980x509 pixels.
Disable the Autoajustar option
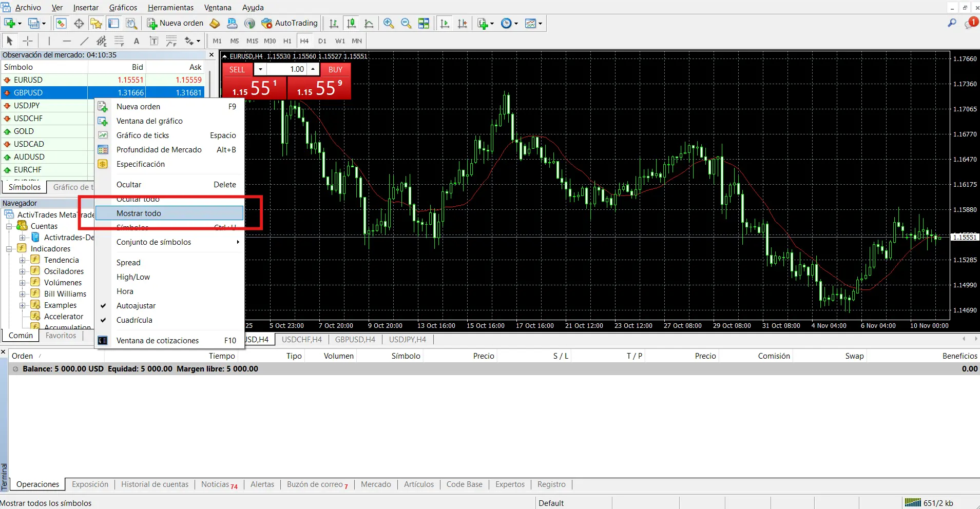[136, 305]
